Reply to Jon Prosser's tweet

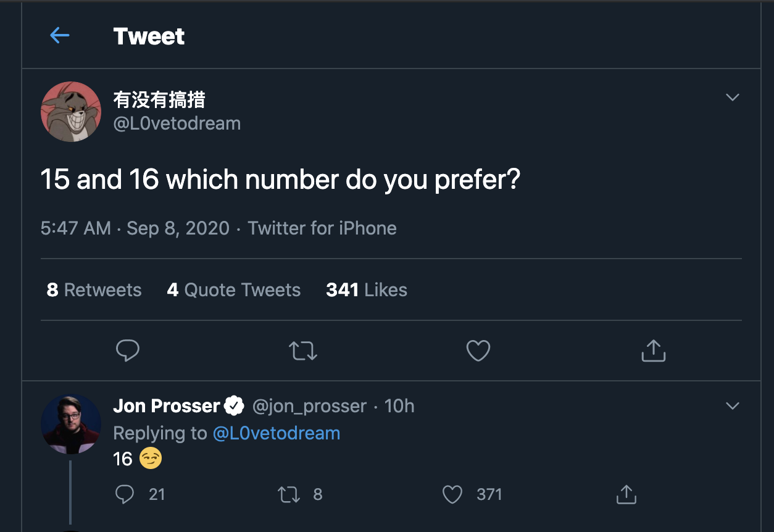125,494
